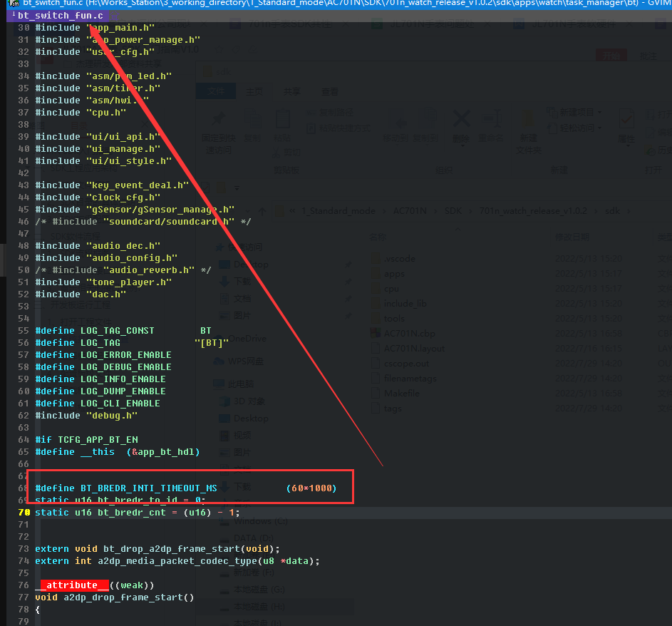
Task: Click the AC701N breadcrumb in address bar
Action: coord(410,211)
